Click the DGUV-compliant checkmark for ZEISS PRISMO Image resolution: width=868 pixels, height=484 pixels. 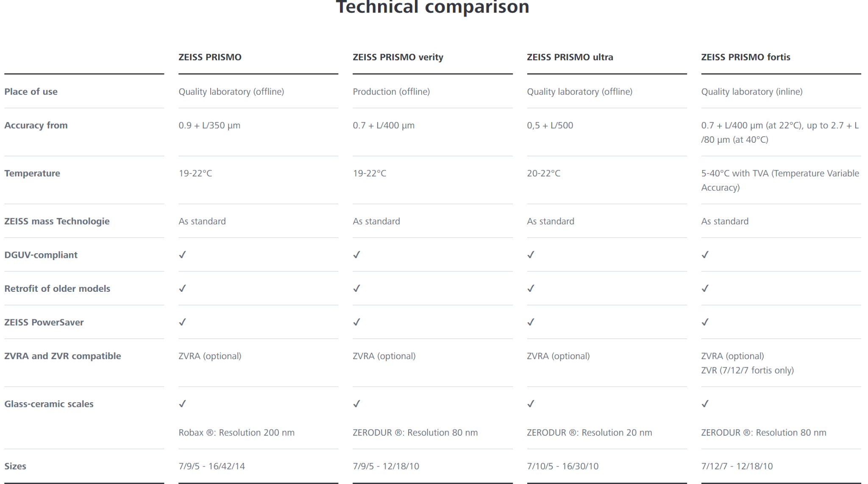(183, 255)
